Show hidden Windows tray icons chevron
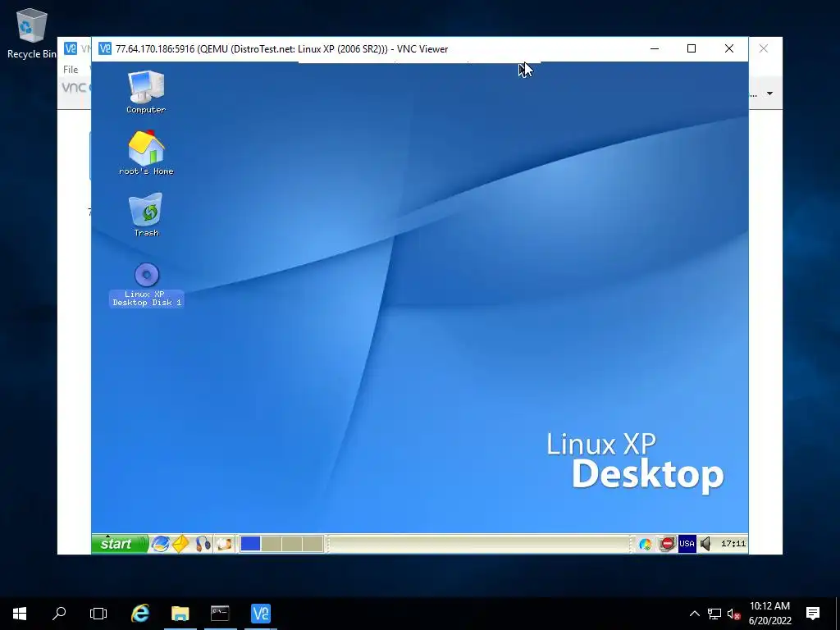This screenshot has width=840, height=630. [694, 614]
